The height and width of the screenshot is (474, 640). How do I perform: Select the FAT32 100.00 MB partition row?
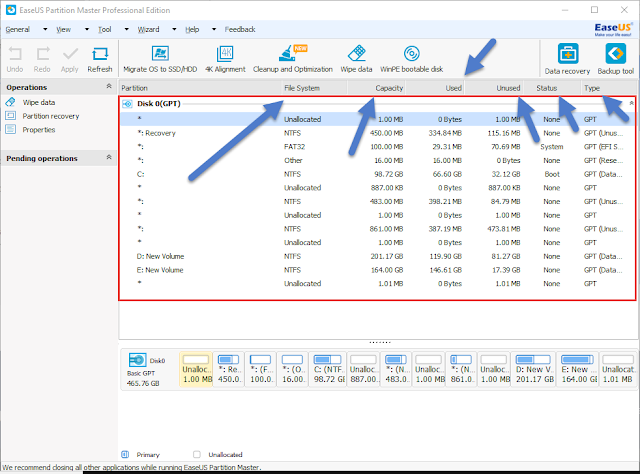378,147
